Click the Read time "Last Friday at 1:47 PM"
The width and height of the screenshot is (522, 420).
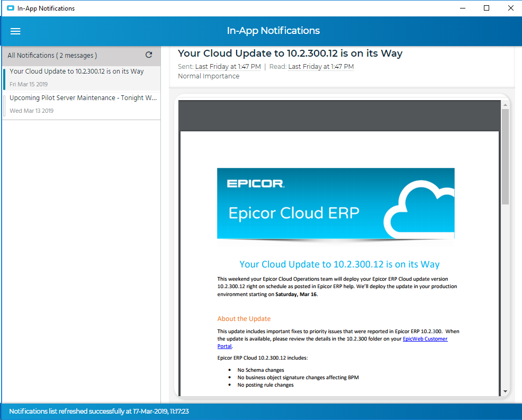pyautogui.click(x=321, y=67)
